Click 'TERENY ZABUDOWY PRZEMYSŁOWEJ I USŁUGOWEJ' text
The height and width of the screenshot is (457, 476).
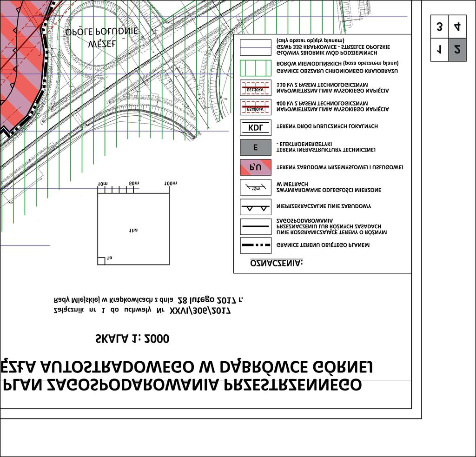tap(340, 167)
